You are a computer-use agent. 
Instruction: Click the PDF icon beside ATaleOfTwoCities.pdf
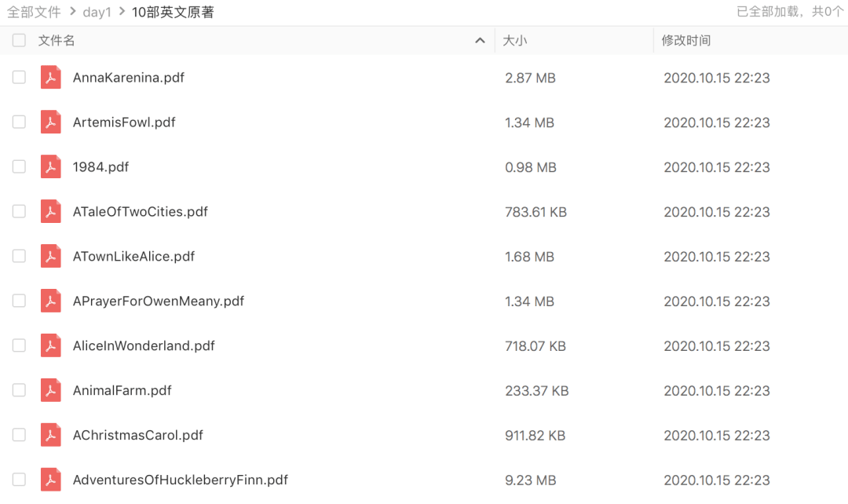coord(51,212)
